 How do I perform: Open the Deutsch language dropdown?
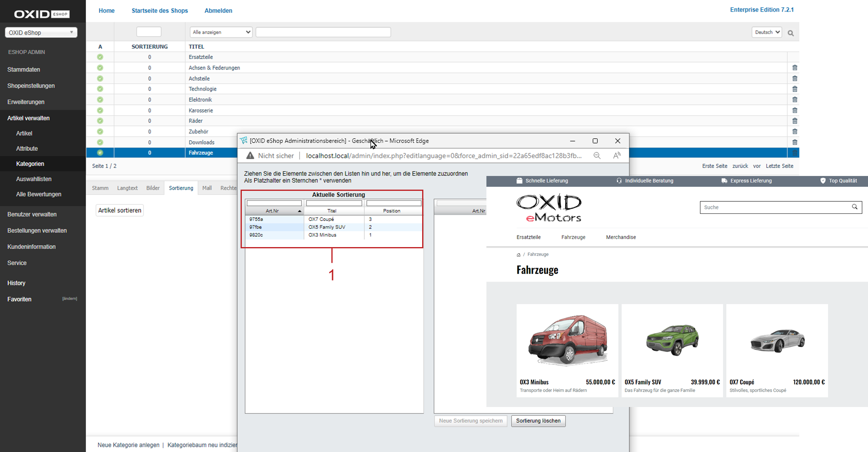pos(766,32)
